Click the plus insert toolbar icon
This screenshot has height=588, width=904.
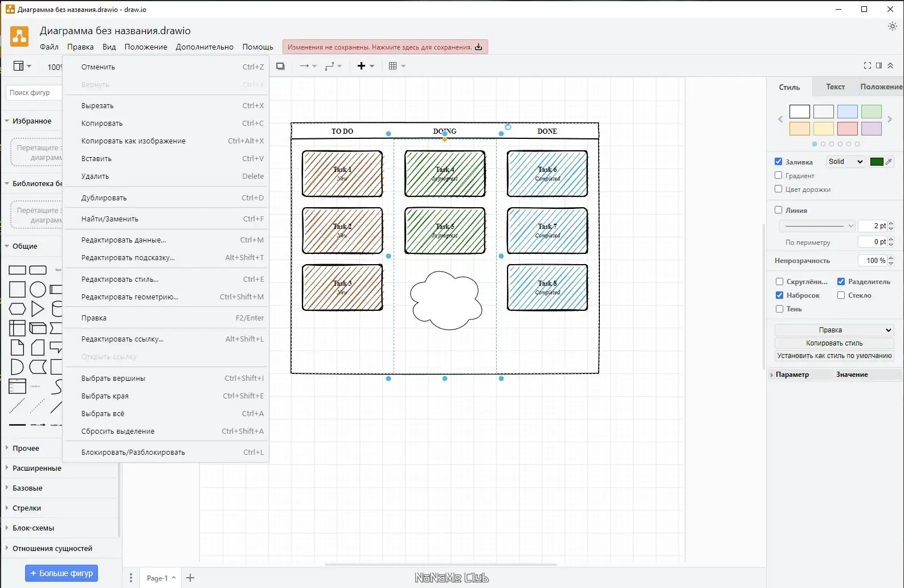point(365,66)
